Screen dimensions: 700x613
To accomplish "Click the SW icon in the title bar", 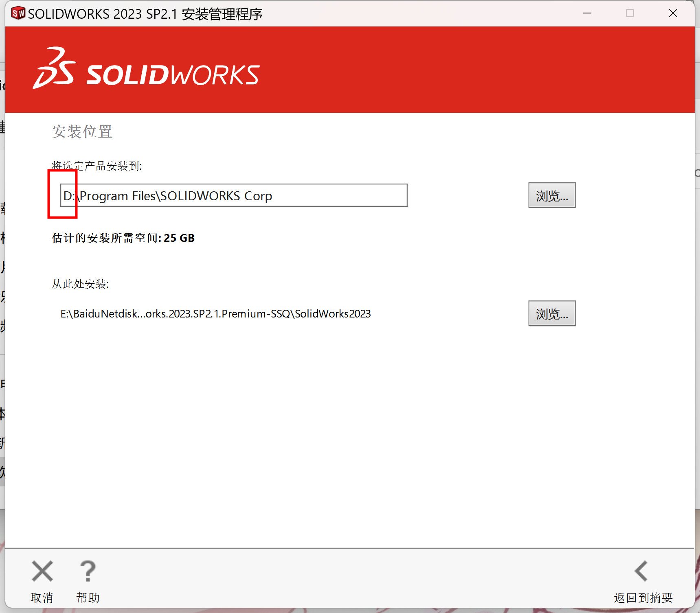I will tap(18, 13).
